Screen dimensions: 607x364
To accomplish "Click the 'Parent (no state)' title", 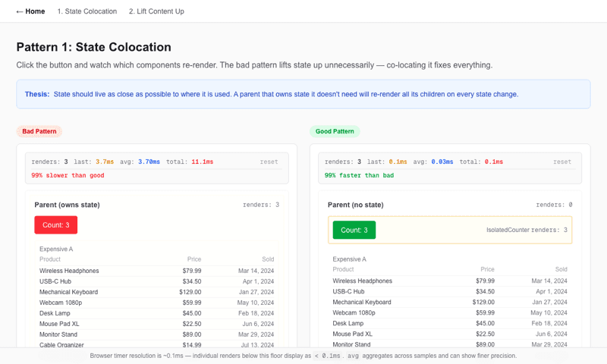I will (x=356, y=205).
